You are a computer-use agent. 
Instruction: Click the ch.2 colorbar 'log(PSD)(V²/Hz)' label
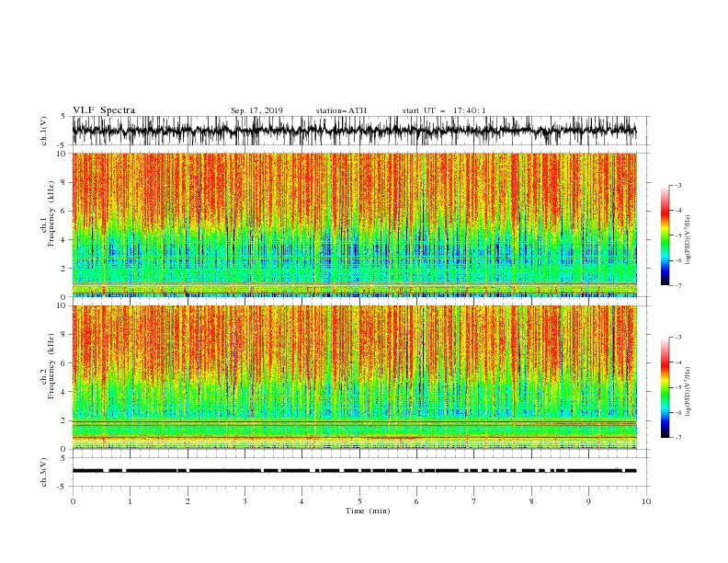click(x=688, y=392)
